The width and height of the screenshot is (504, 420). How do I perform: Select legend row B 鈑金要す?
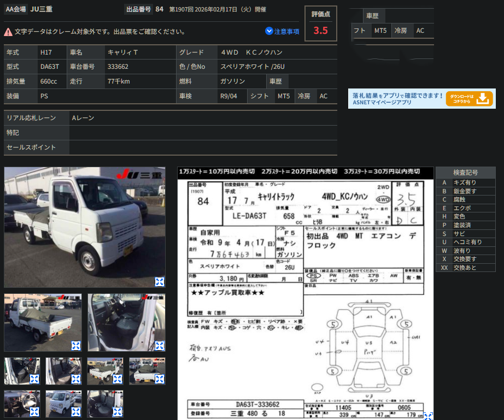coord(465,191)
